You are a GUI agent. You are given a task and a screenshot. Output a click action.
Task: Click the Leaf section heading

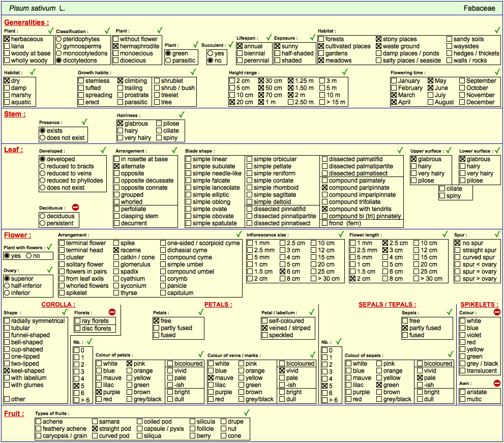(x=14, y=150)
